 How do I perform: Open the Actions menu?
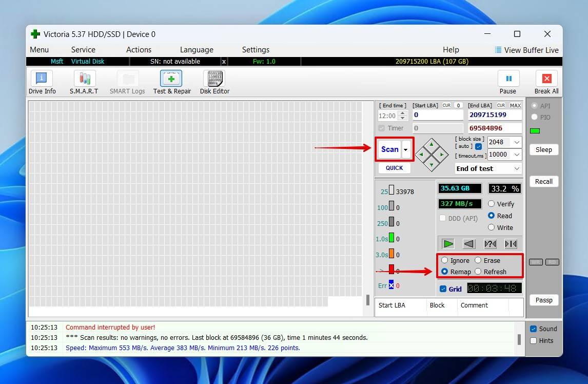pyautogui.click(x=139, y=50)
